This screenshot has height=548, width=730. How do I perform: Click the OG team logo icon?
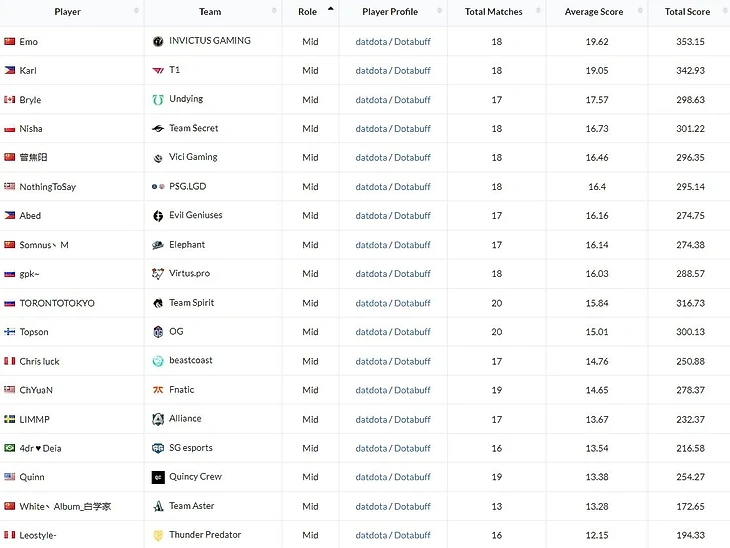[158, 332]
